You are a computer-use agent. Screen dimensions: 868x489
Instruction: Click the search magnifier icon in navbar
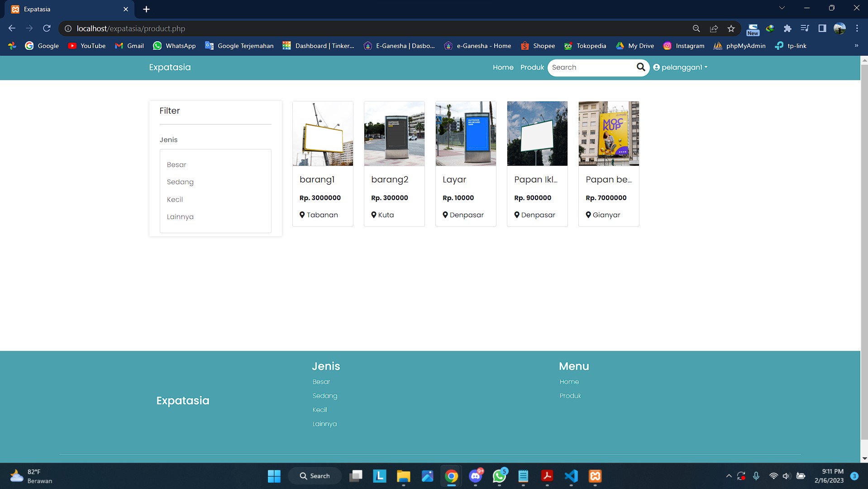pos(641,67)
